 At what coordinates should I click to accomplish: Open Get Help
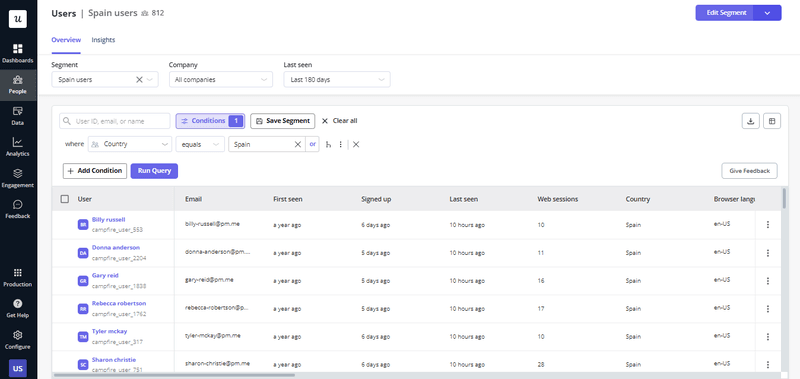[x=18, y=309]
